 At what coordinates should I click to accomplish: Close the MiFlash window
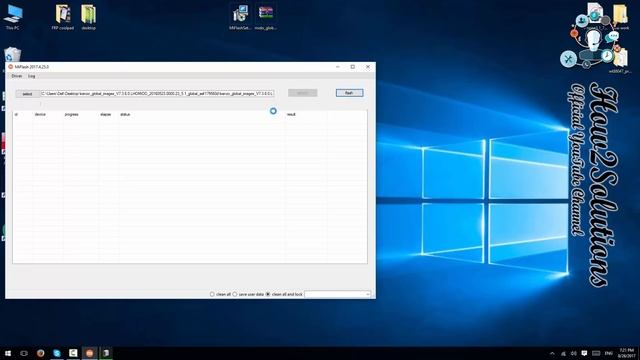(368, 67)
